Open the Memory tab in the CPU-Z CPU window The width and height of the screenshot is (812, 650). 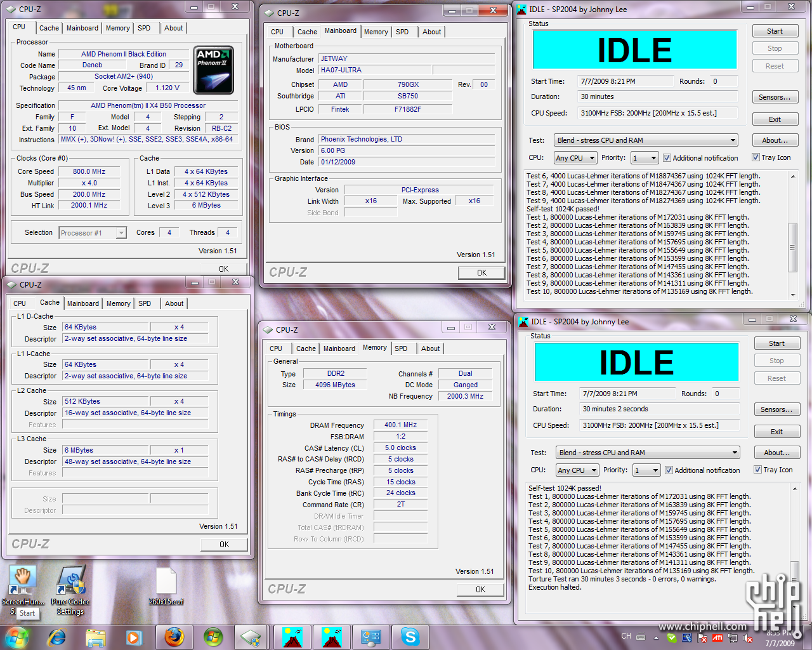pyautogui.click(x=118, y=28)
